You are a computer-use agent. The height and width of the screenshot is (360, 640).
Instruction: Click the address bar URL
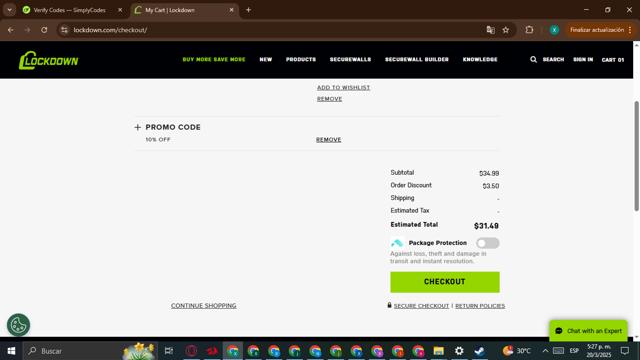110,30
